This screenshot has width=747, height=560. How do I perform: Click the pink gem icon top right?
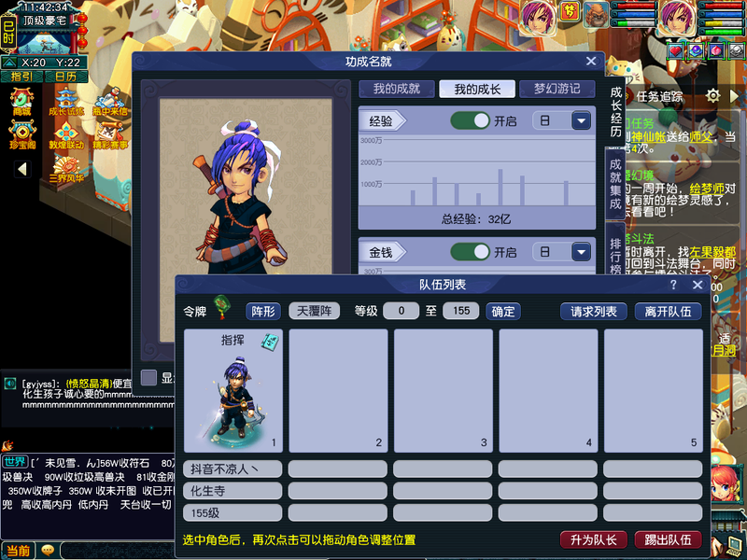[x=716, y=50]
